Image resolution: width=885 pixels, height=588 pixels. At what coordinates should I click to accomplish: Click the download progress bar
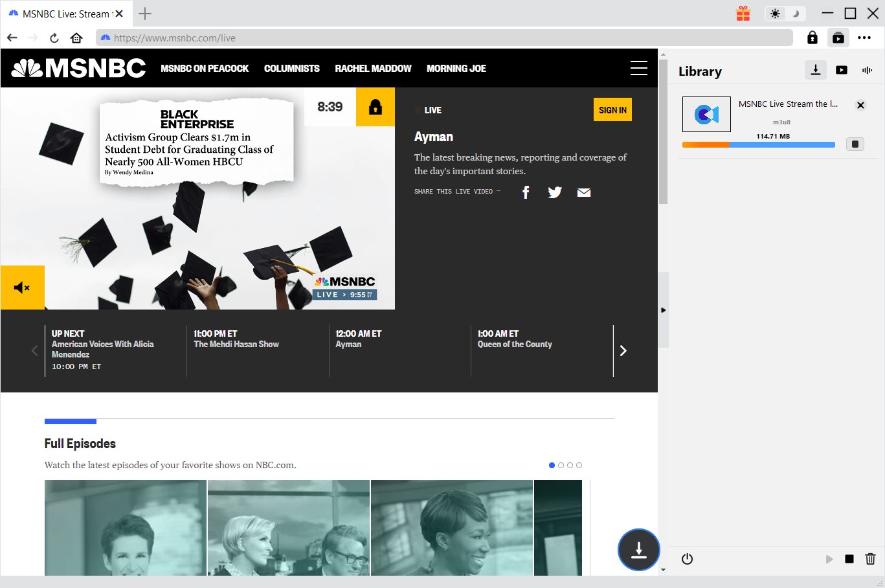point(758,145)
